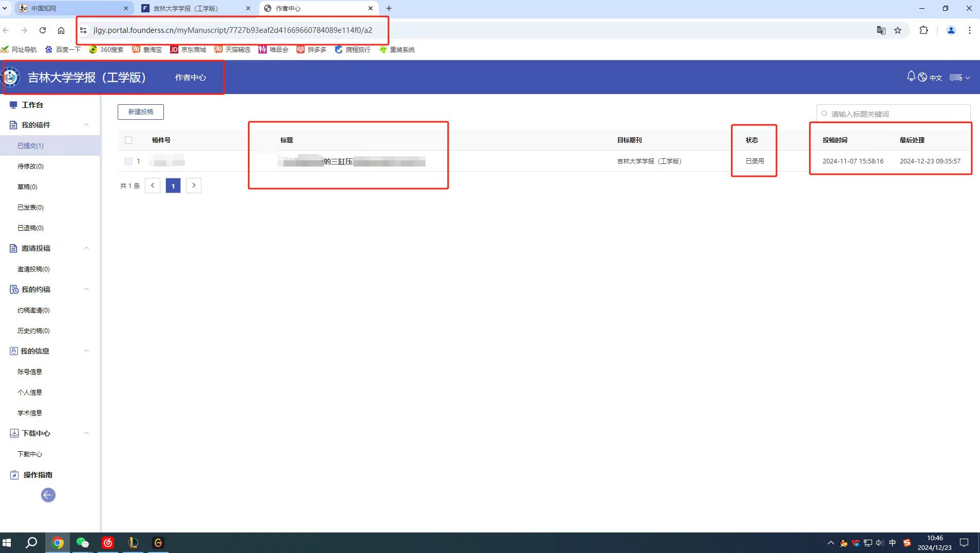This screenshot has width=980, height=553.
Task: Open the 重装系统 bookmark
Action: tap(397, 49)
